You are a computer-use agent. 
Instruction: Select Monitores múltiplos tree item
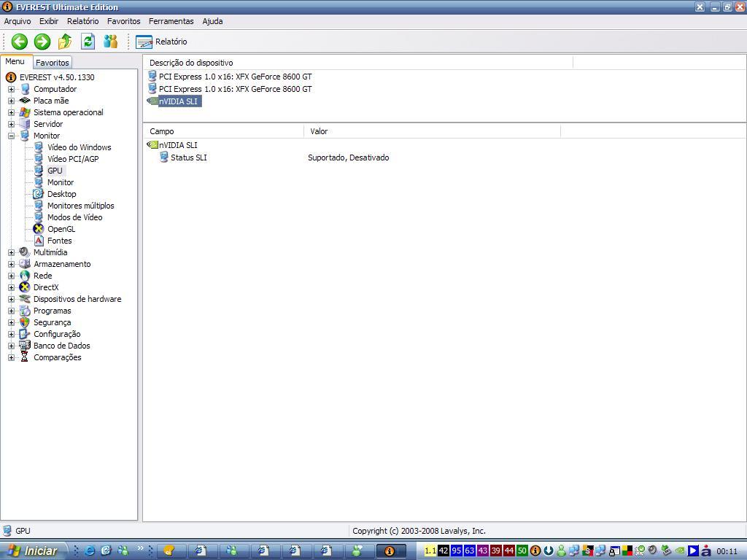[x=80, y=206]
